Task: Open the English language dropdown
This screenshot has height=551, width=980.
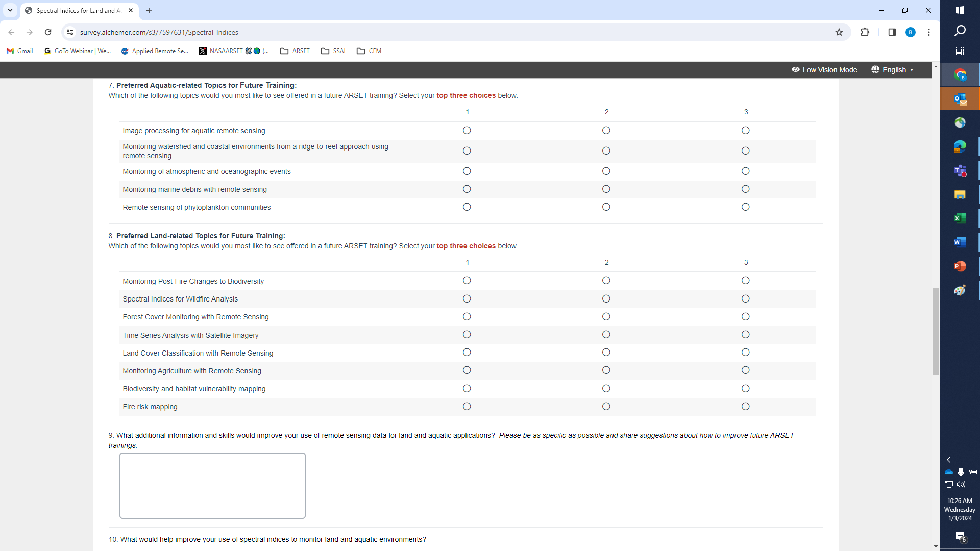Action: coord(893,70)
